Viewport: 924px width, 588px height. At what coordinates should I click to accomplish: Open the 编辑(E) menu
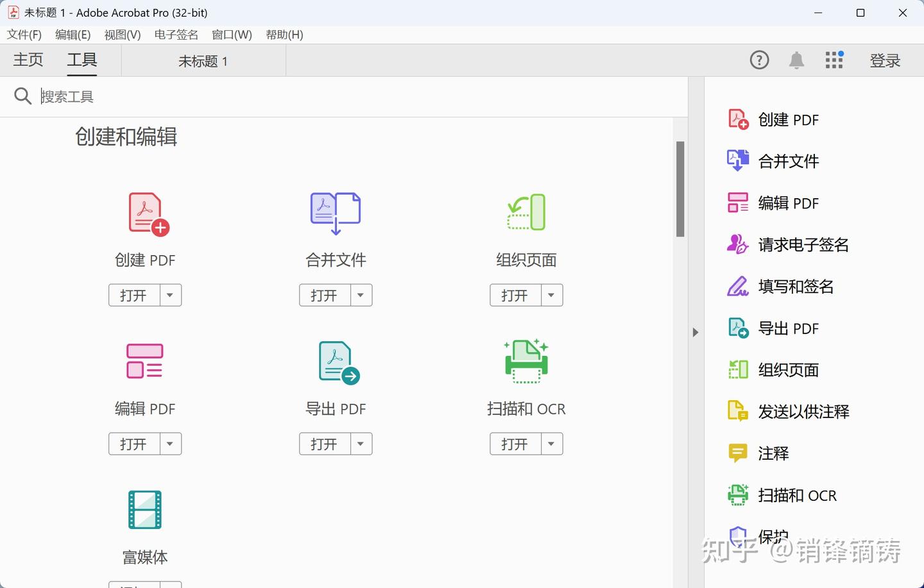point(73,35)
